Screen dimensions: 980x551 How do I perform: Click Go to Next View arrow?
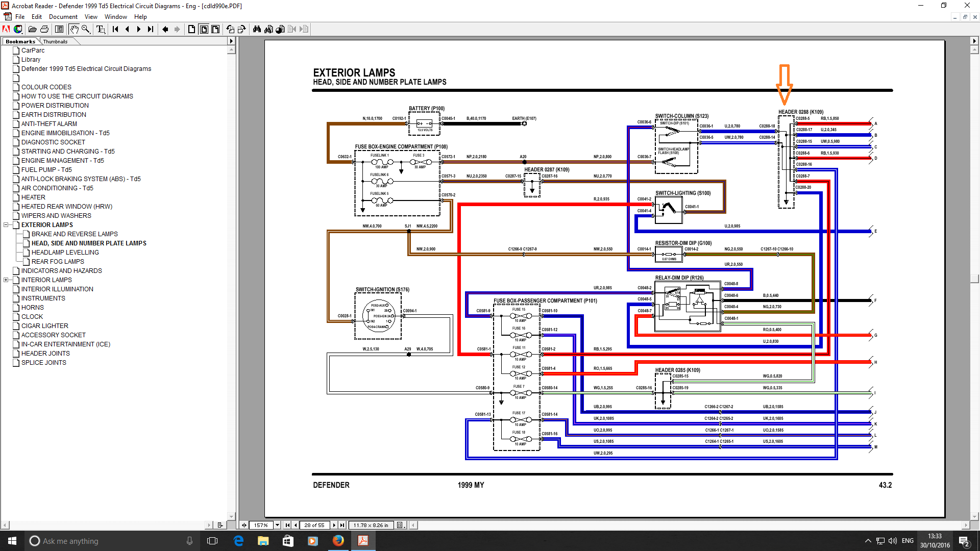coord(177,29)
